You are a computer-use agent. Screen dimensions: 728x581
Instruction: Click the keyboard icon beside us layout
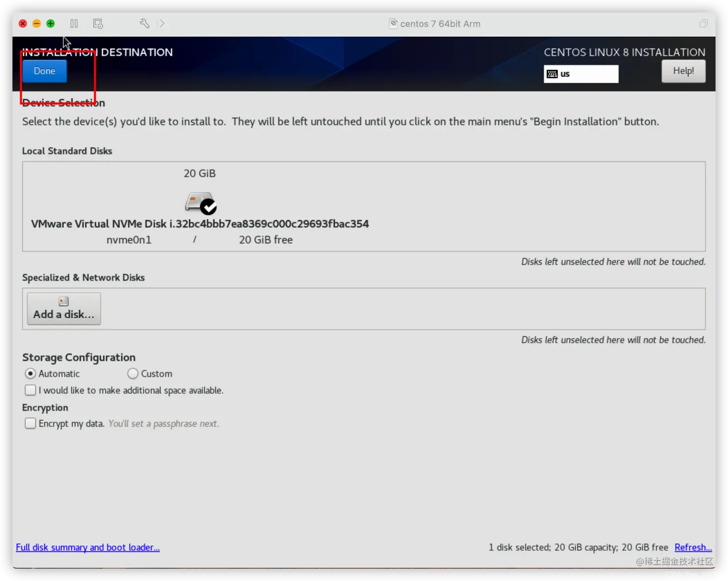[x=552, y=74]
